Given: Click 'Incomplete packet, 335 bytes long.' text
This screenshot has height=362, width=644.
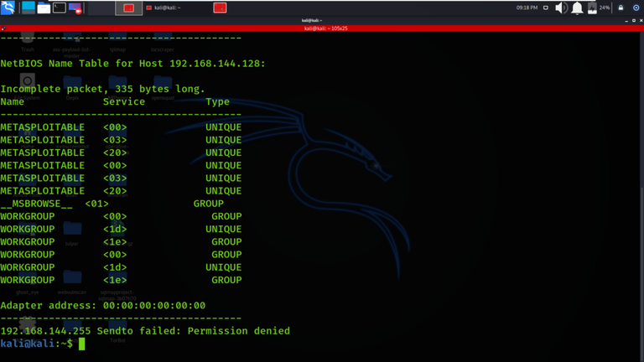Looking at the screenshot, I should [x=102, y=89].
